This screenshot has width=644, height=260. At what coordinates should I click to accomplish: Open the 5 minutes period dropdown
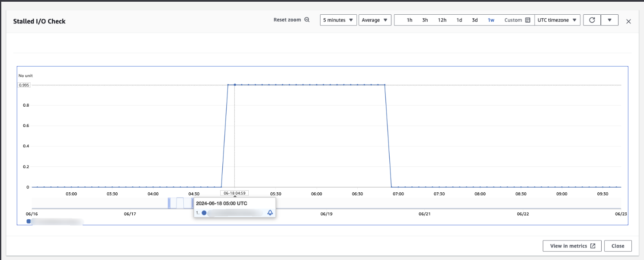(x=338, y=20)
